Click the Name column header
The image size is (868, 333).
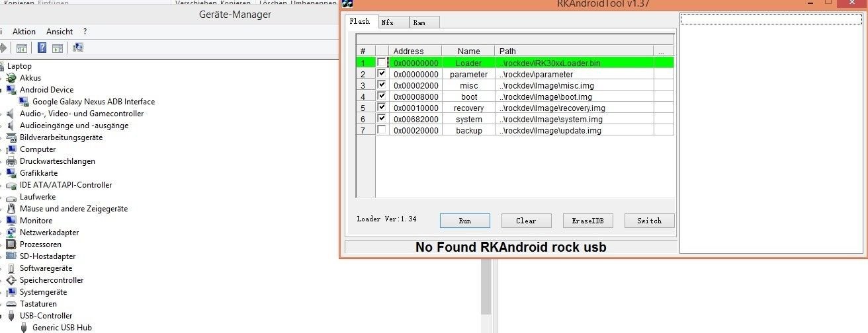468,51
